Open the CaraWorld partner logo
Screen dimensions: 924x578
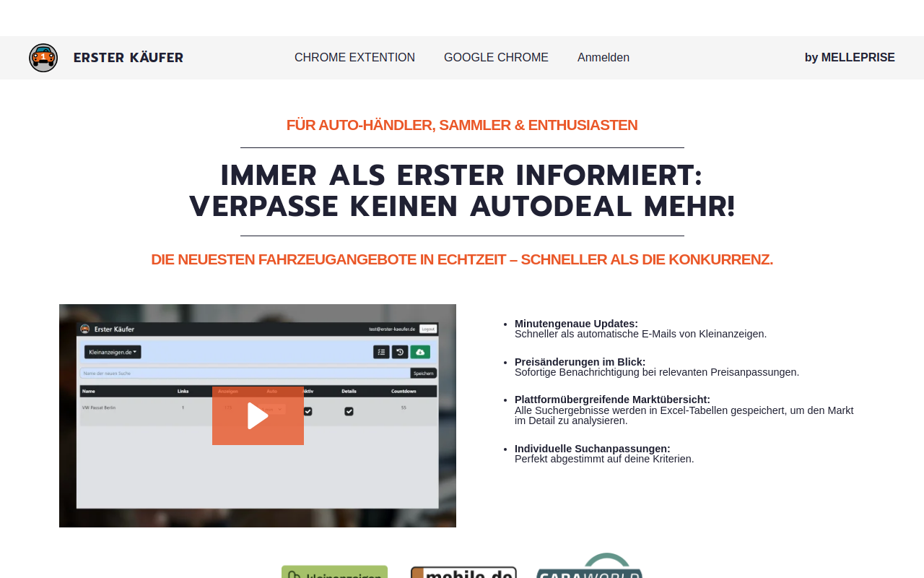click(x=589, y=566)
